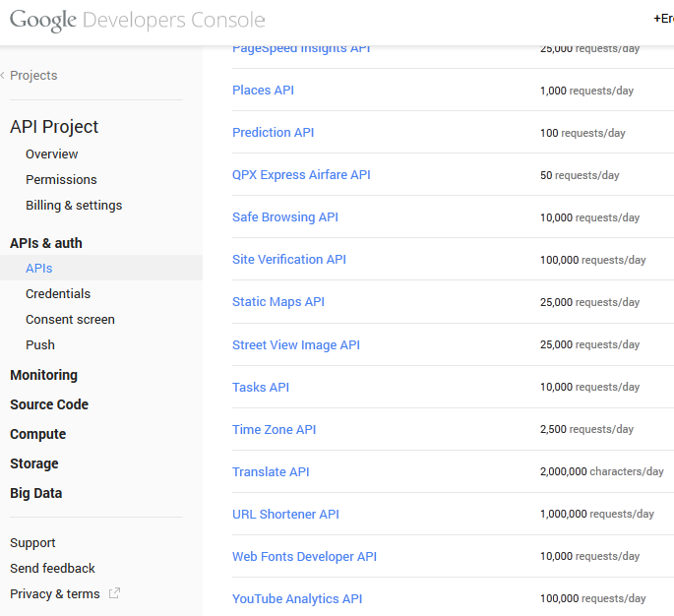Open the Support link
The width and height of the screenshot is (674, 616).
(32, 543)
